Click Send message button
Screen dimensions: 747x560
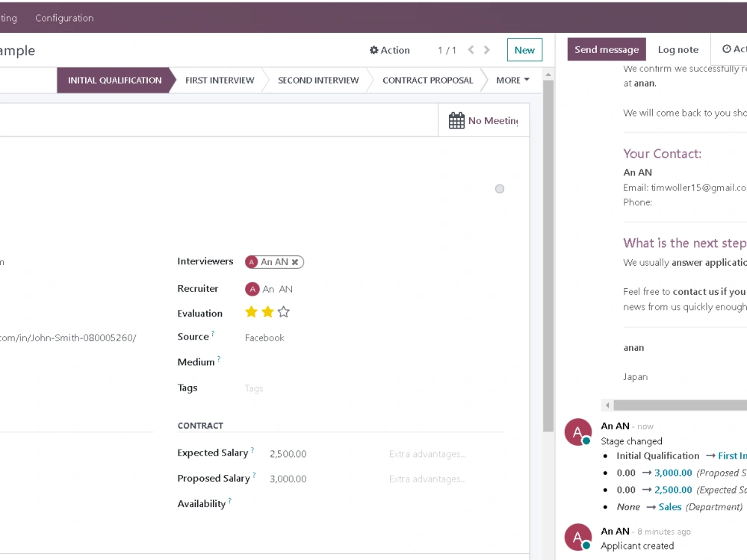coord(607,49)
